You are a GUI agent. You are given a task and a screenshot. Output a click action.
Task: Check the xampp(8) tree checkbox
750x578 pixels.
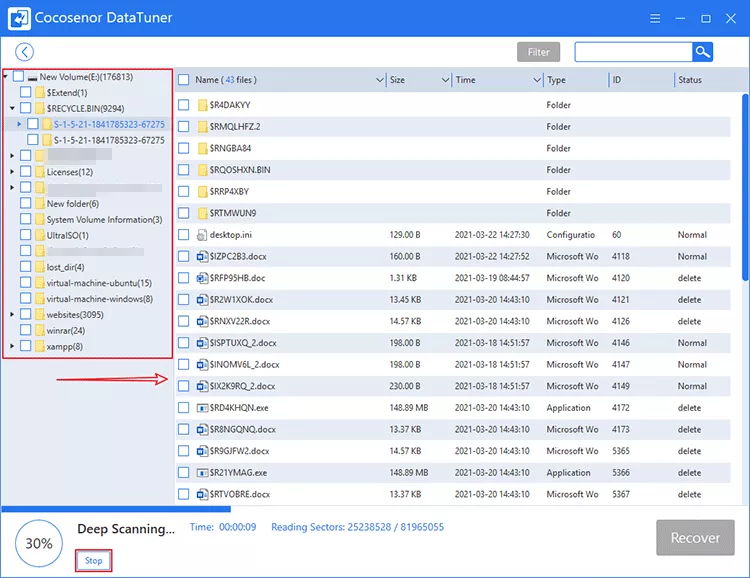pyautogui.click(x=26, y=346)
